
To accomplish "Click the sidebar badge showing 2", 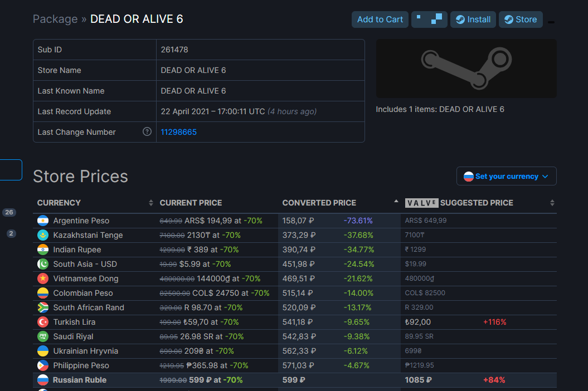I will coord(11,233).
